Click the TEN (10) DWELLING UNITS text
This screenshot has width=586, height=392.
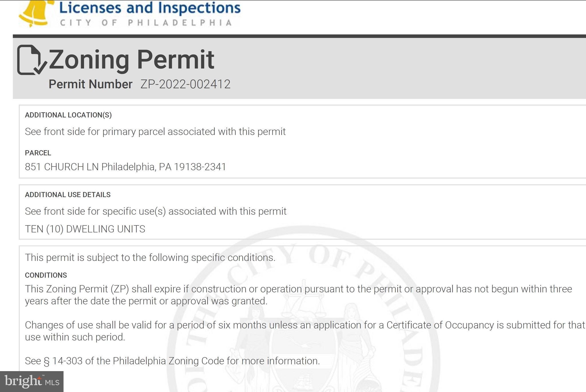[x=85, y=229]
